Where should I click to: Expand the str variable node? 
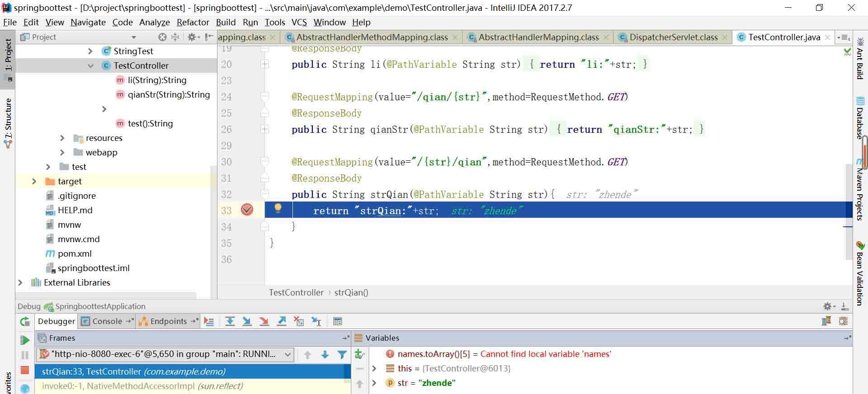click(x=374, y=383)
